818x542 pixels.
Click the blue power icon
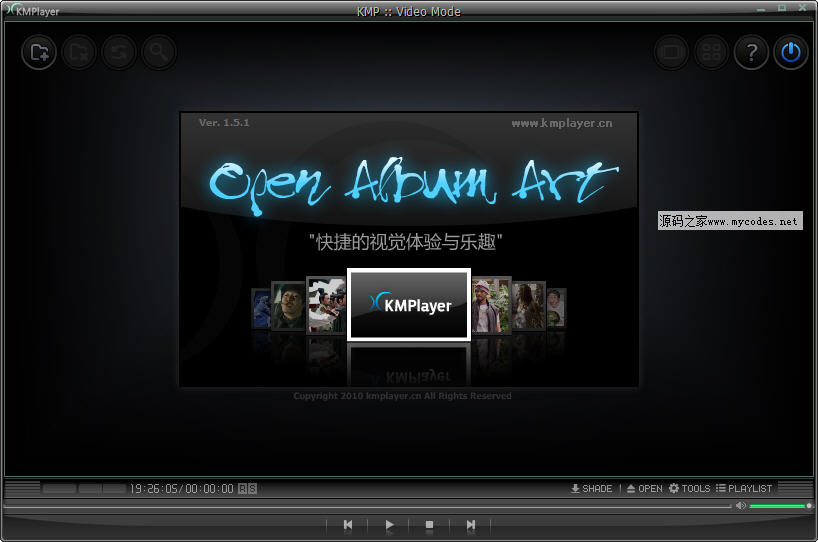click(x=791, y=52)
